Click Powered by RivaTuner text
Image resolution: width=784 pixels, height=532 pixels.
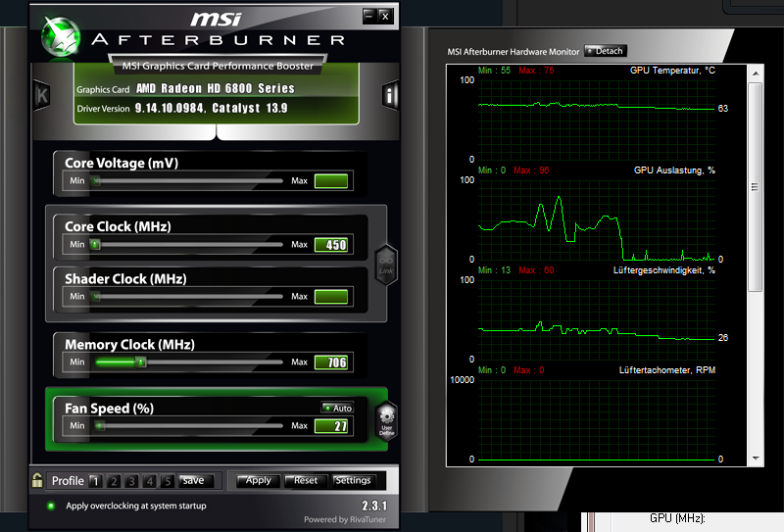tap(345, 519)
